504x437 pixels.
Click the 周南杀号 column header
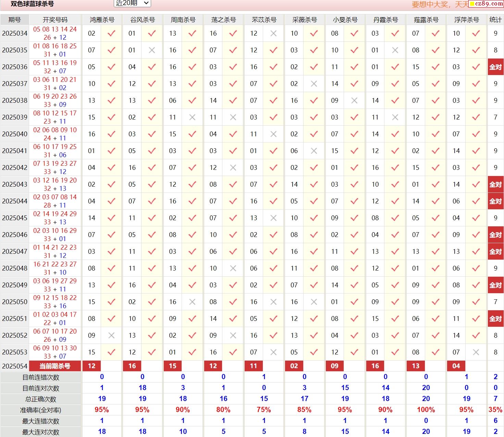[183, 20]
